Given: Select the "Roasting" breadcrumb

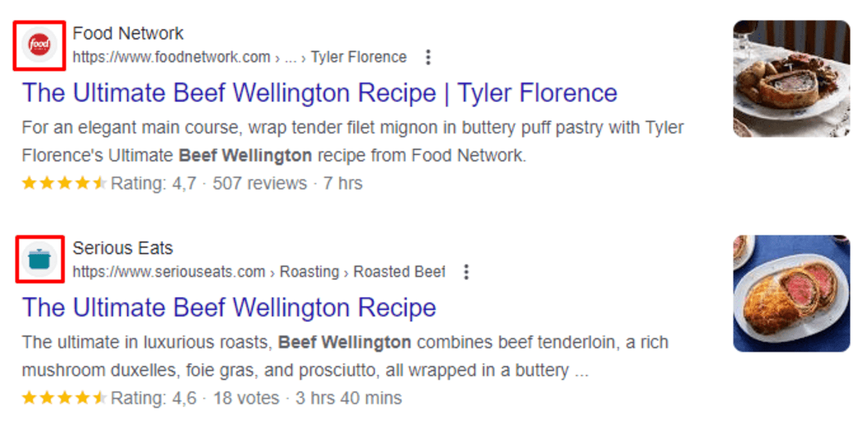Looking at the screenshot, I should pyautogui.click(x=309, y=272).
